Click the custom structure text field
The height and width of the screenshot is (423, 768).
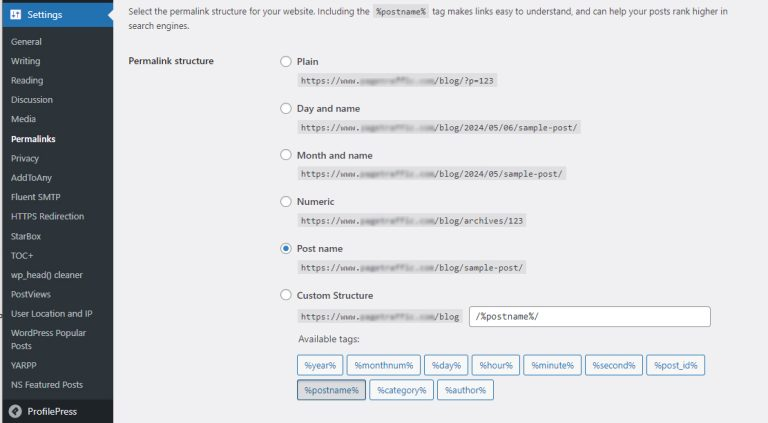click(589, 317)
